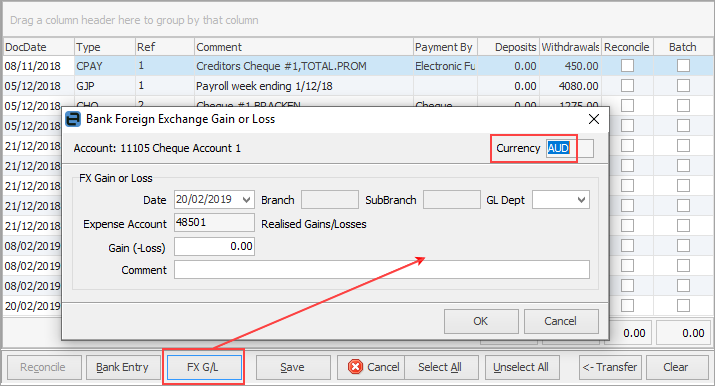Click the Gain (-Loss) amount field
Screen dimensions: 715x386
[214, 247]
